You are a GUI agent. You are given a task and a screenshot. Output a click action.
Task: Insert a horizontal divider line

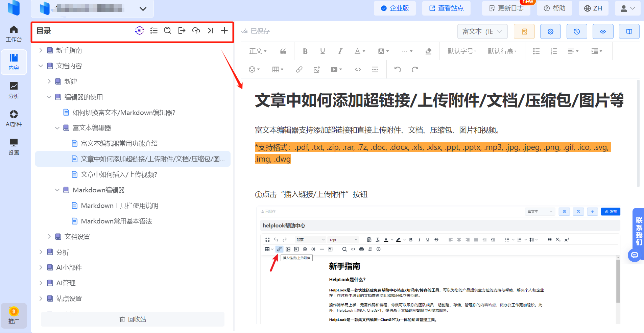(375, 70)
